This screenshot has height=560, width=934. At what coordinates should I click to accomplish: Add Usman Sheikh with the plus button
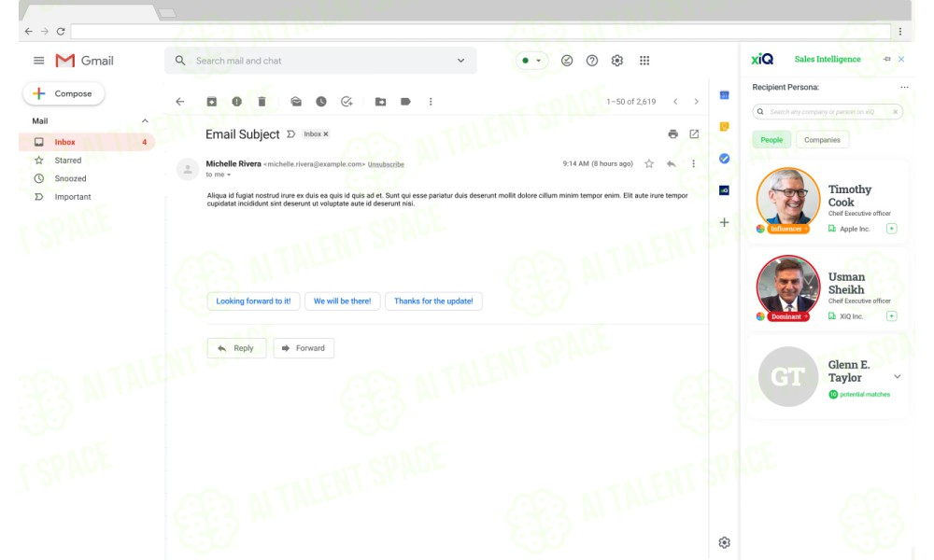(892, 316)
